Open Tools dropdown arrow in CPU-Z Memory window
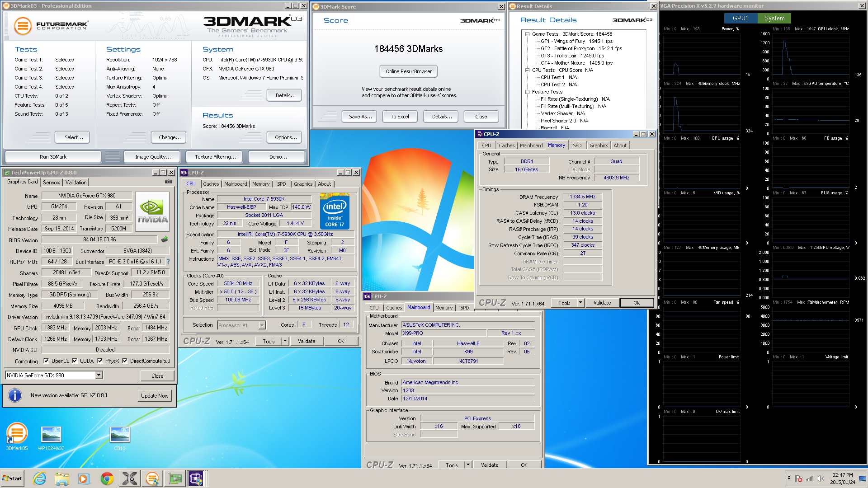 581,303
